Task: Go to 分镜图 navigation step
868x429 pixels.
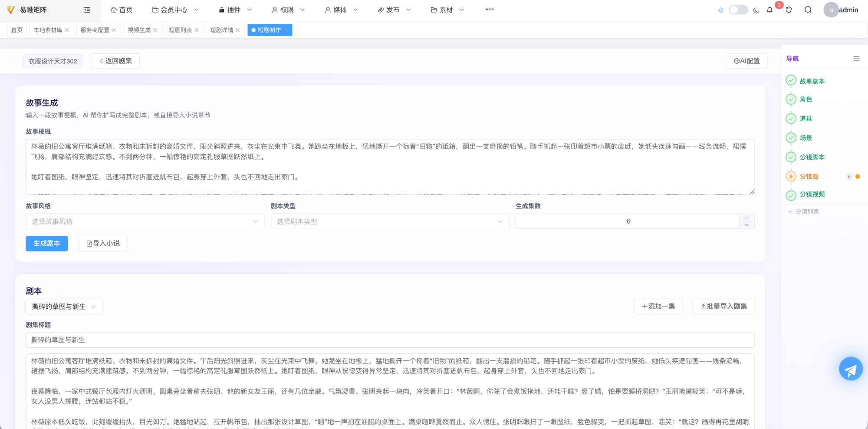Action: (x=809, y=176)
